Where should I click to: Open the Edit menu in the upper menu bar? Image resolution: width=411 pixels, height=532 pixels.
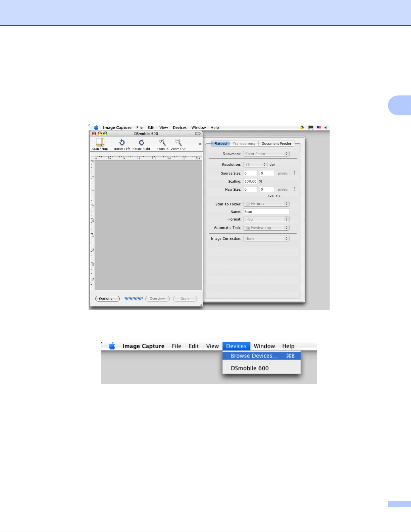click(x=151, y=128)
